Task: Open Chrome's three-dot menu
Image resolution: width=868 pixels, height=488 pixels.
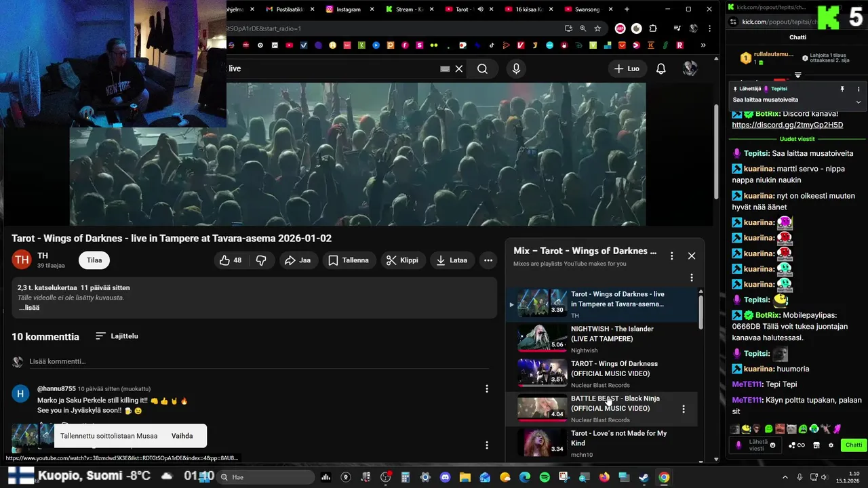Action: pyautogui.click(x=710, y=28)
